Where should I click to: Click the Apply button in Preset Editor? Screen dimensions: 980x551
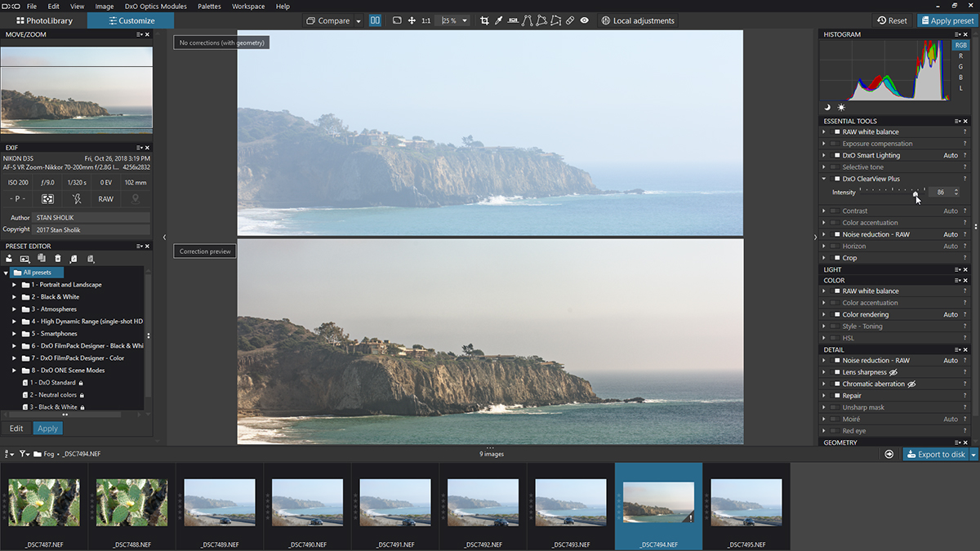pos(47,429)
